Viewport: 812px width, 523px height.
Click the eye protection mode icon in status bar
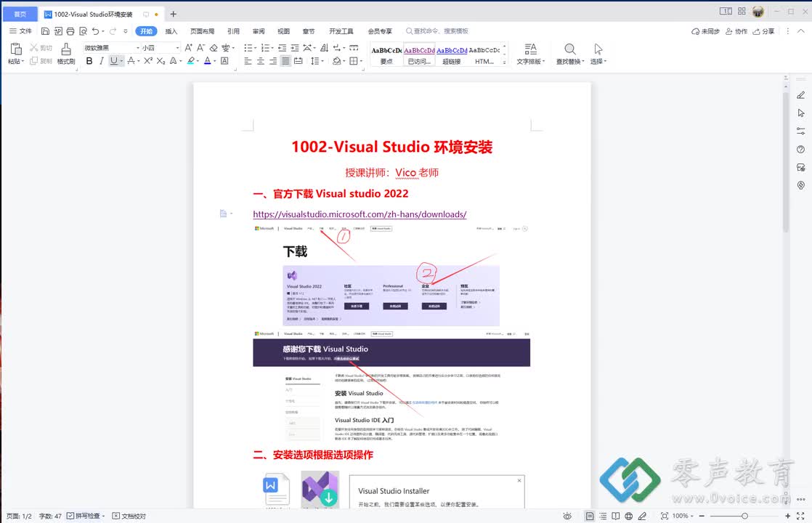tap(567, 516)
